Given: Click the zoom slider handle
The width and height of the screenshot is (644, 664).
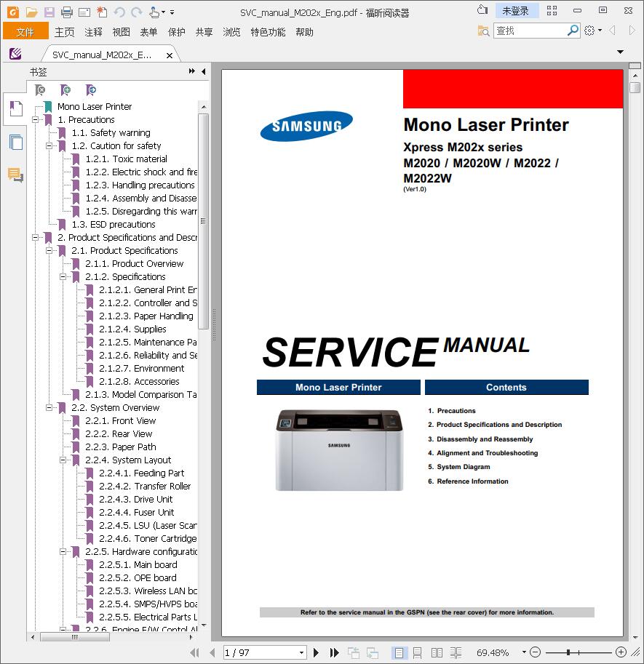Looking at the screenshot, I should pyautogui.click(x=568, y=652).
